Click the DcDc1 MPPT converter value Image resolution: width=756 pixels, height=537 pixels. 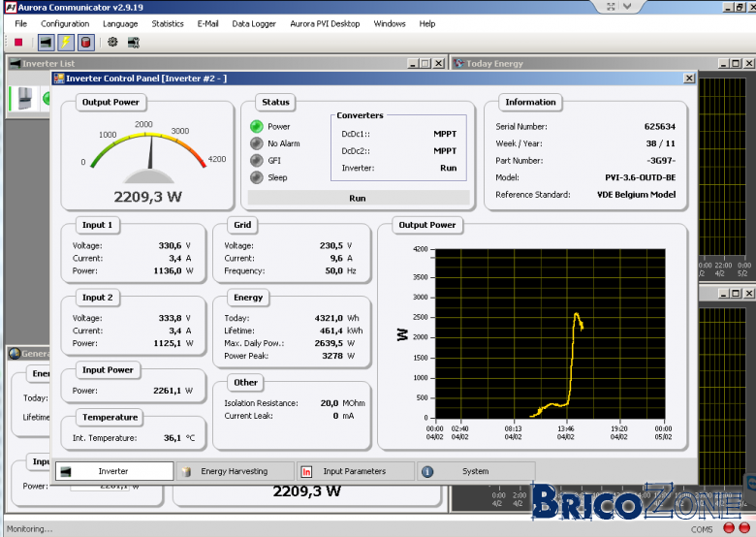445,134
